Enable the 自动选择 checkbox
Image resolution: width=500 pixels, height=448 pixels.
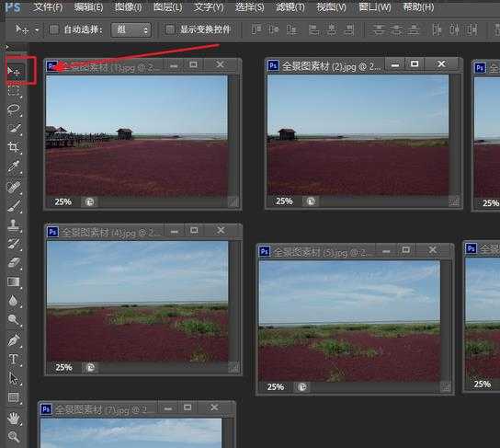point(54,29)
